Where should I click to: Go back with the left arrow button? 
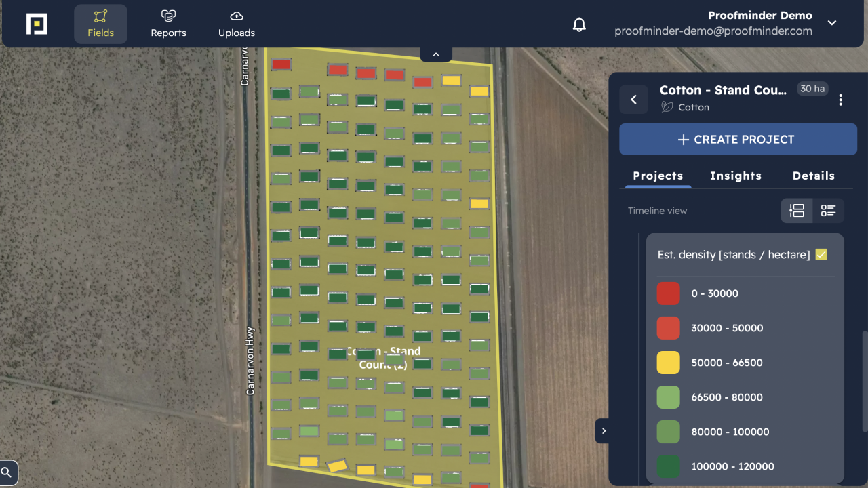pyautogui.click(x=634, y=100)
